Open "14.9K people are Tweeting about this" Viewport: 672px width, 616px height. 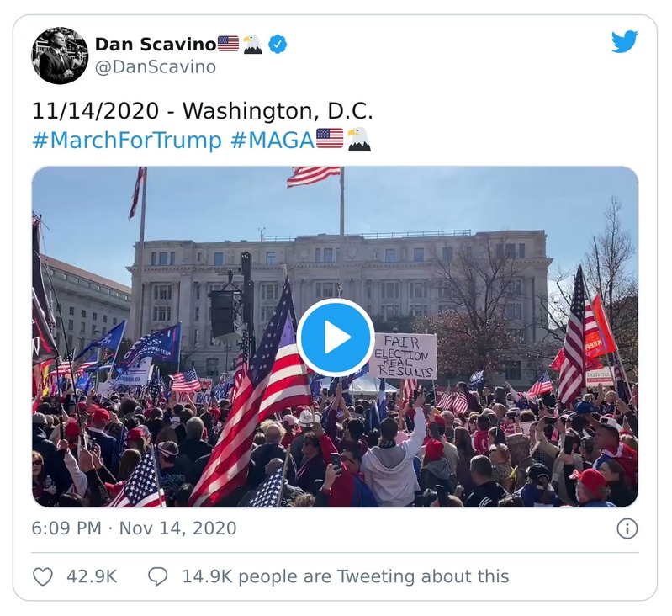tap(345, 576)
